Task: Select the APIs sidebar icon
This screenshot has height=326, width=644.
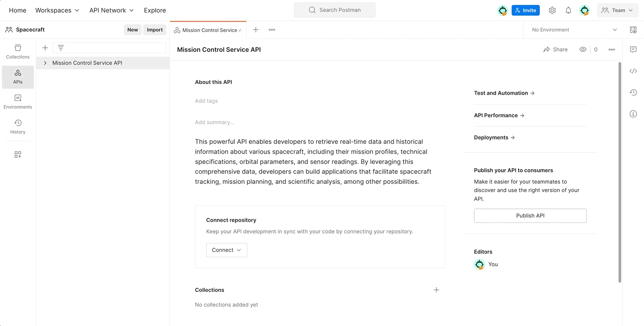Action: coord(17,76)
